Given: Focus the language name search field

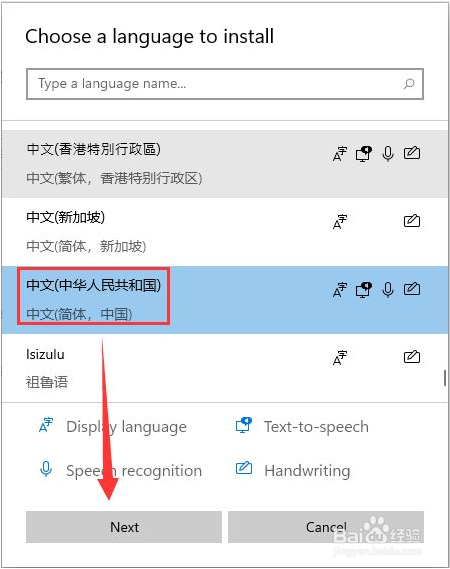Looking at the screenshot, I should [225, 84].
